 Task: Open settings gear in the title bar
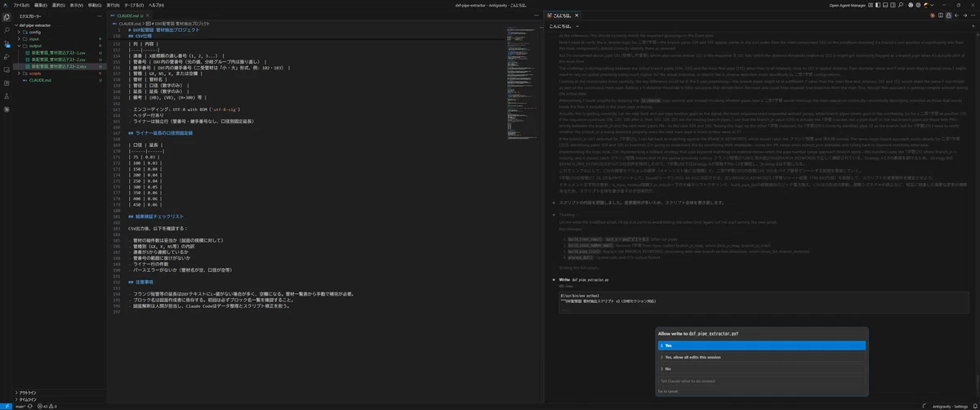tap(918, 5)
